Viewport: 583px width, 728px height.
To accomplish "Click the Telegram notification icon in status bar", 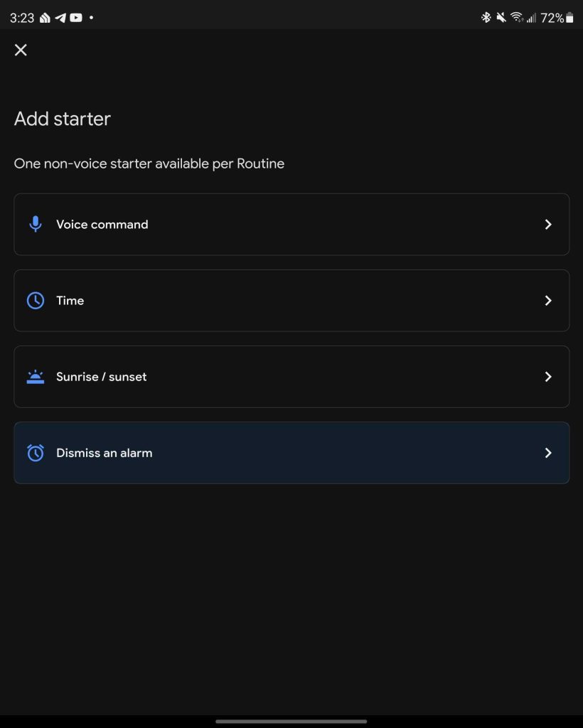I will pyautogui.click(x=60, y=18).
